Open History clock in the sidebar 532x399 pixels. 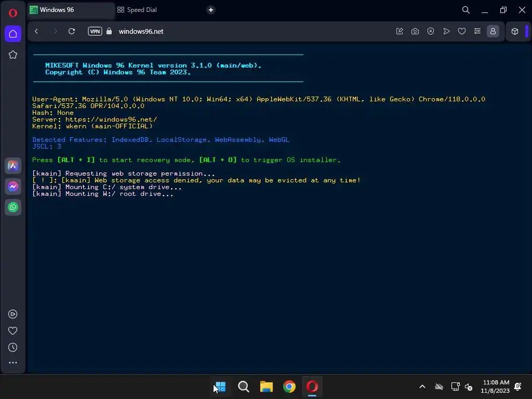pos(13,348)
